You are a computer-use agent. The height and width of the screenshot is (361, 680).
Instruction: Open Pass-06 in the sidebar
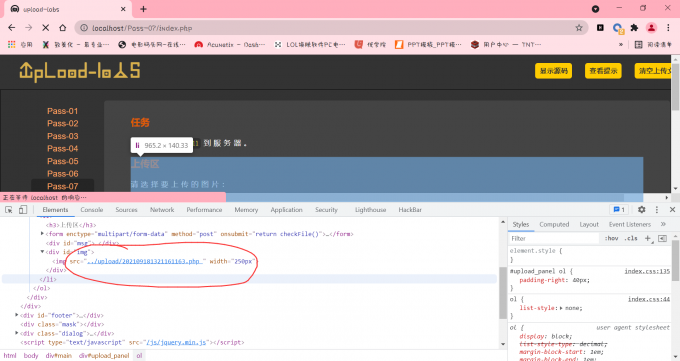pos(63,174)
